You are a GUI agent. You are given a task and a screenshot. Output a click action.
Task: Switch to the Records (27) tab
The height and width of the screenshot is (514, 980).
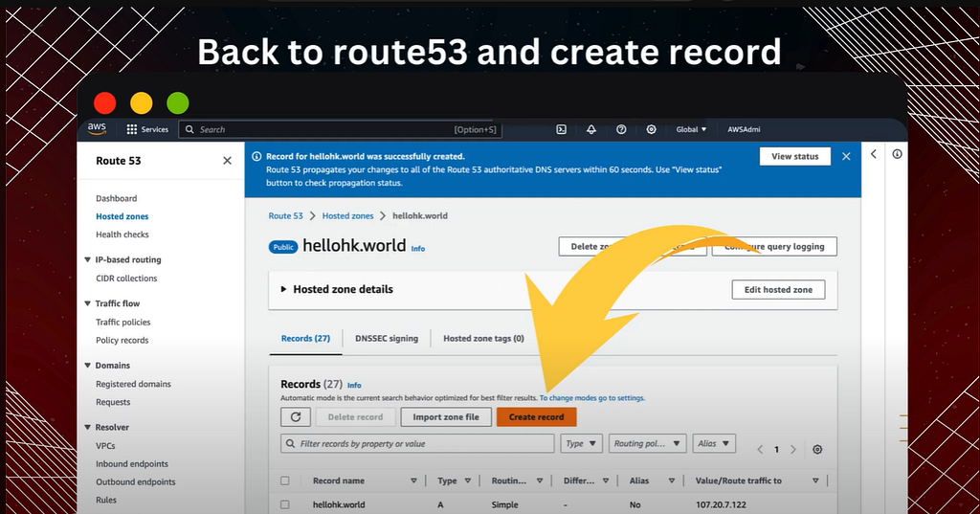tap(305, 338)
